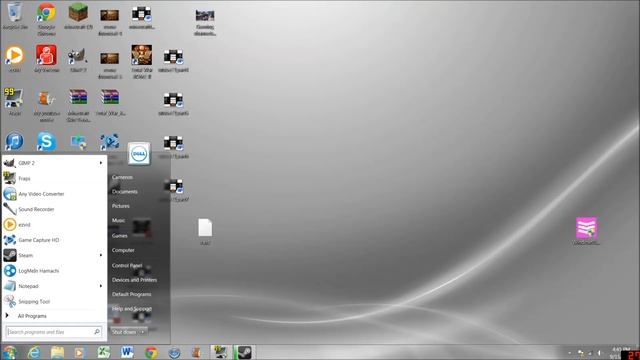The height and width of the screenshot is (360, 640).
Task: Expand the Notepad jump list arrow
Action: tap(101, 286)
